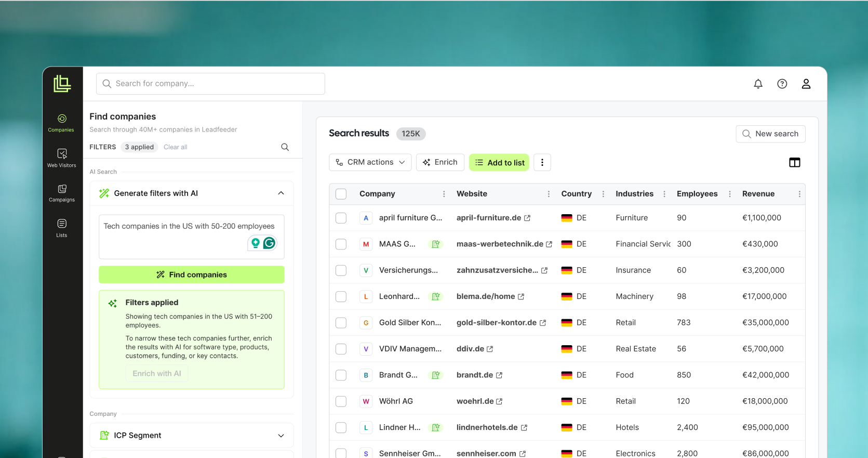Open external link for april-furniture.de
The height and width of the screenshot is (458, 868).
527,218
